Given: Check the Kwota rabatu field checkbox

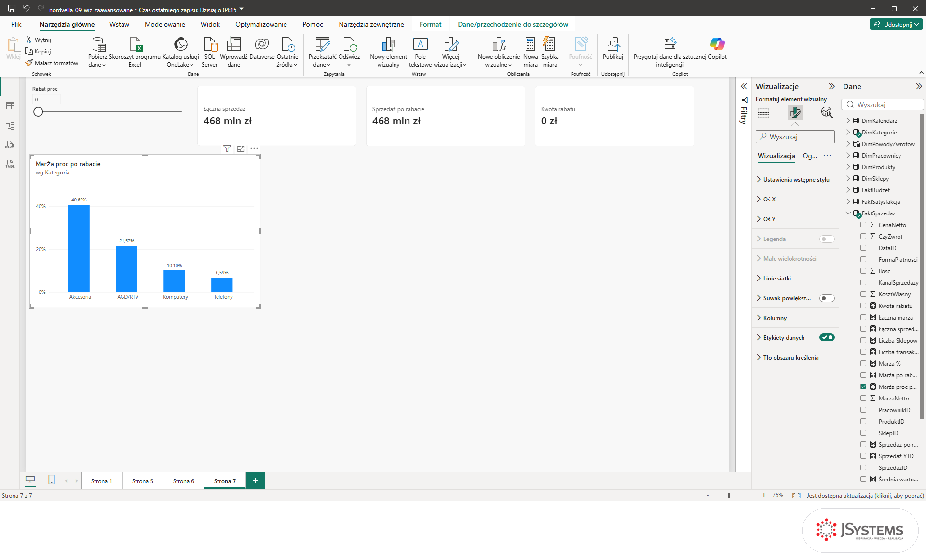Looking at the screenshot, I should click(x=863, y=306).
